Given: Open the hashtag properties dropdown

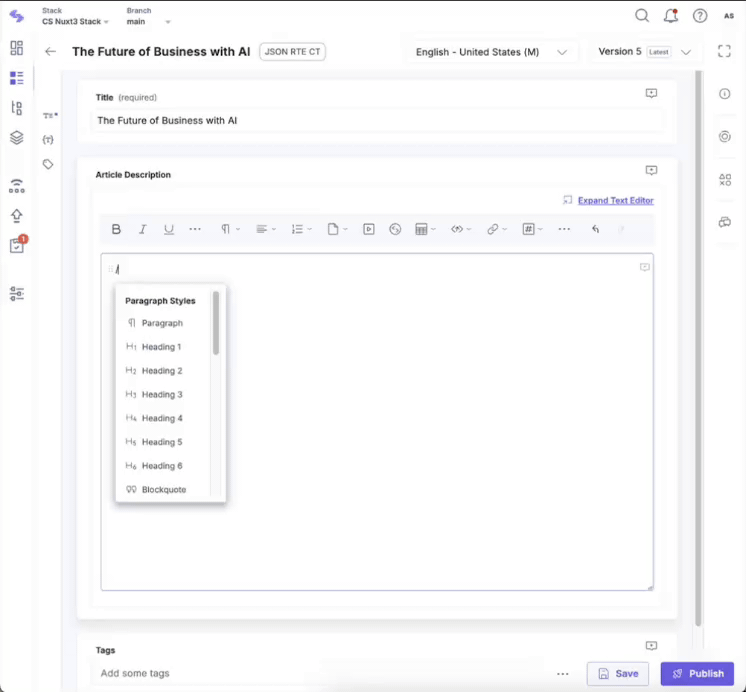Looking at the screenshot, I should 532,229.
